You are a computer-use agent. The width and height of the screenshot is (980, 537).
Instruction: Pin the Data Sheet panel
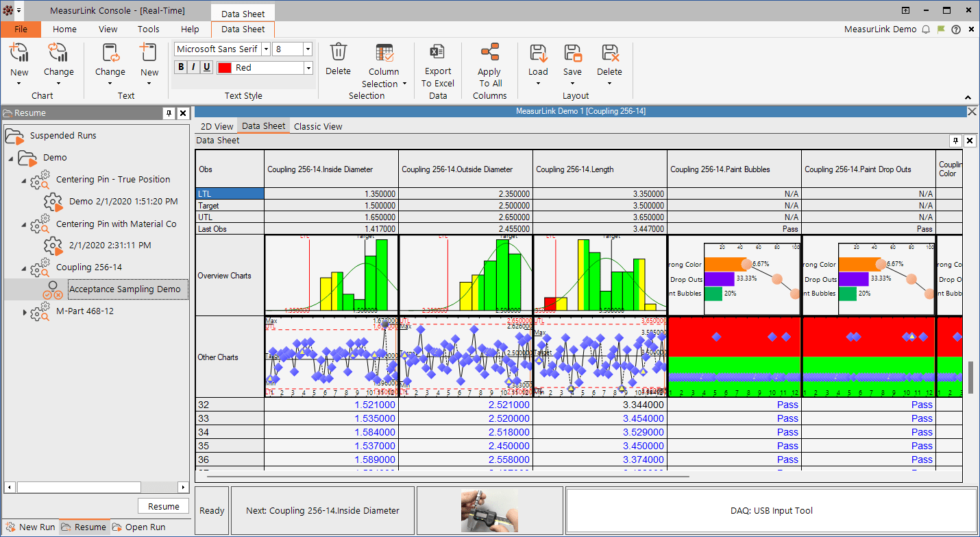click(x=955, y=141)
